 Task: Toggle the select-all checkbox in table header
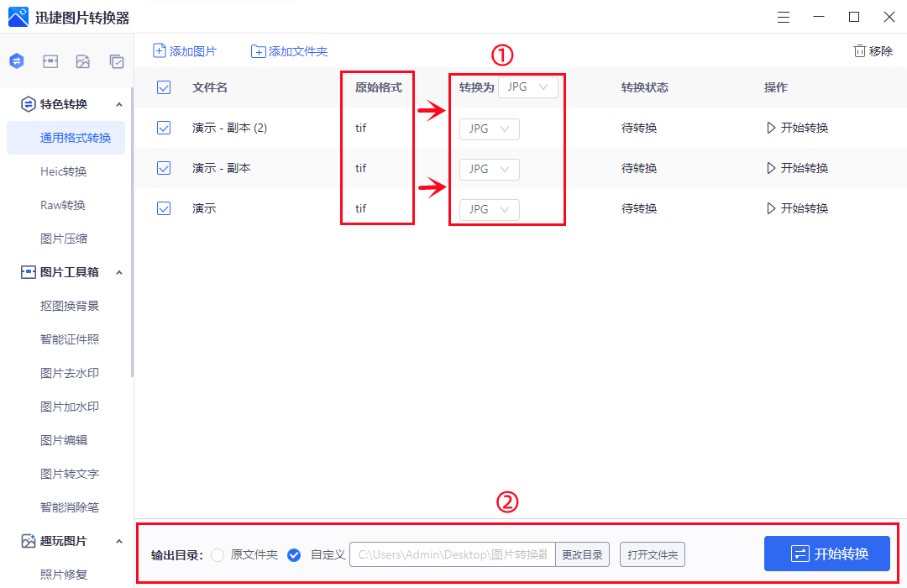164,87
